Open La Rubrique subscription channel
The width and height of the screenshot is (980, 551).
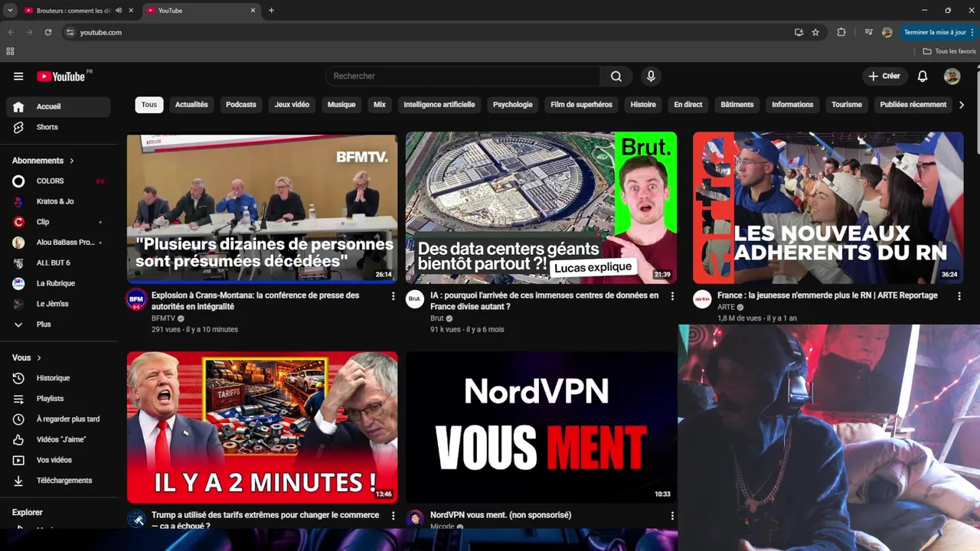(58, 283)
